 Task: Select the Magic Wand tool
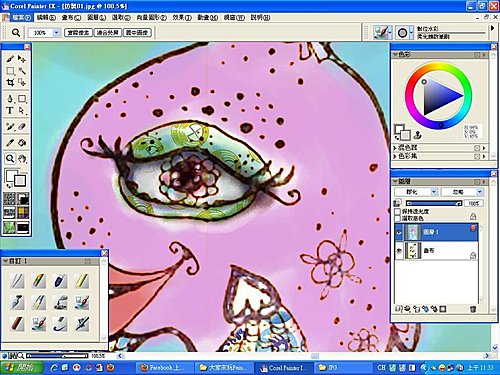[x=22, y=71]
